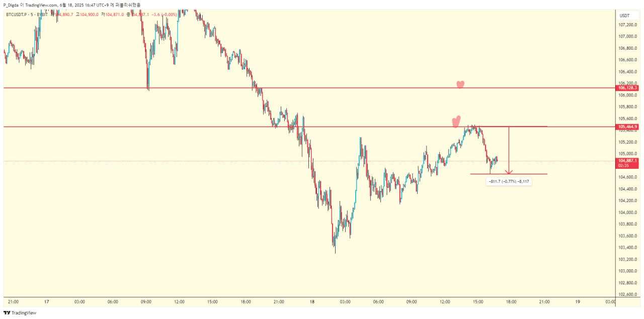This screenshot has width=644, height=319.
Task: Click the 102,600.0 price axis label
Action: click(x=628, y=294)
